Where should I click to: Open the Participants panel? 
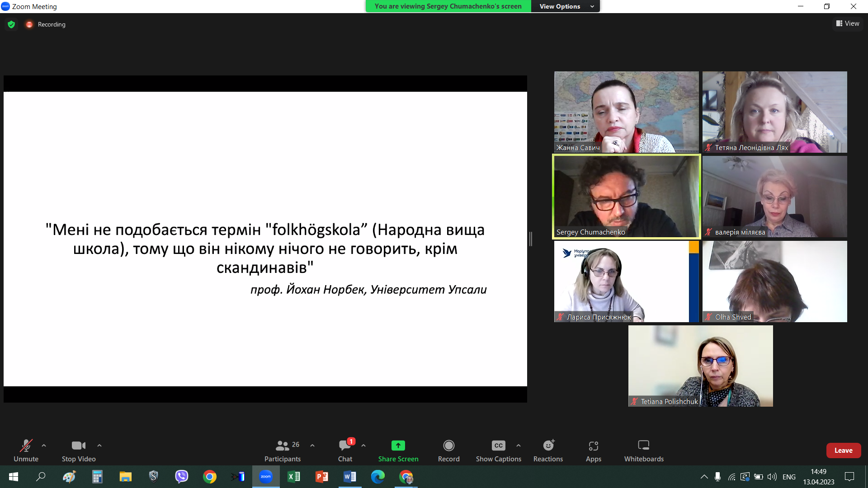click(x=283, y=451)
